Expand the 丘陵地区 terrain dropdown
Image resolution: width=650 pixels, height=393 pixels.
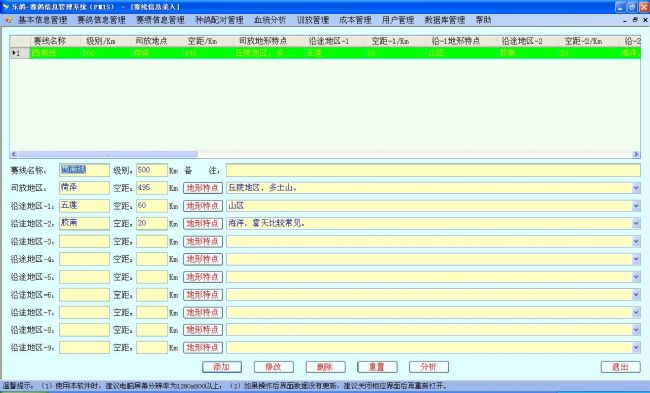tap(636, 188)
